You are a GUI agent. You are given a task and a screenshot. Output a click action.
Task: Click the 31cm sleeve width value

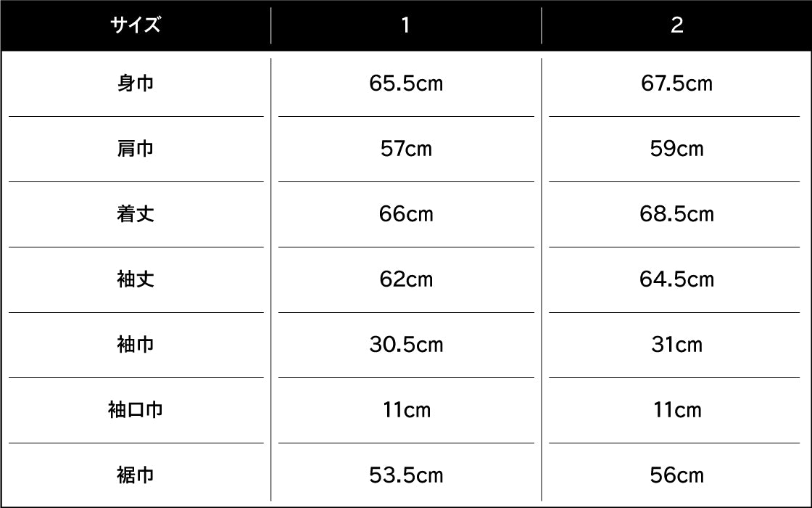(676, 345)
